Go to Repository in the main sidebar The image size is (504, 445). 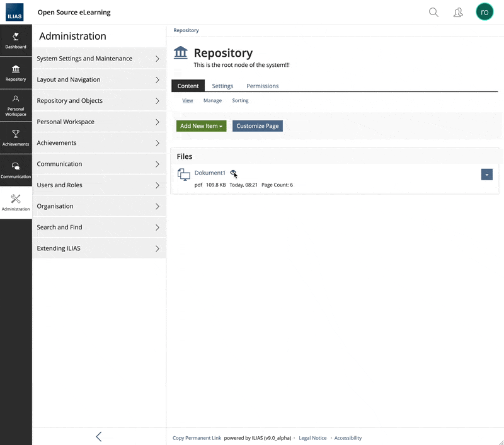pos(16,73)
